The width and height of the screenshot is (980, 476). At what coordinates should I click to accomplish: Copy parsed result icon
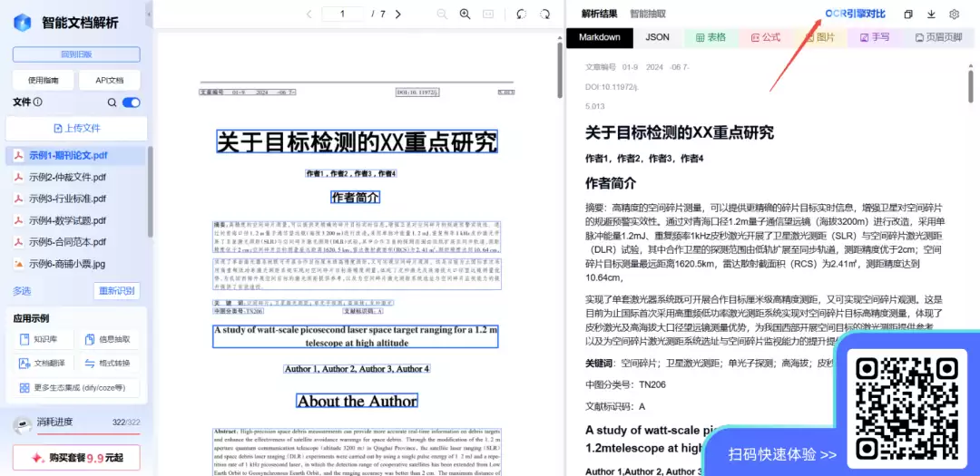point(908,14)
